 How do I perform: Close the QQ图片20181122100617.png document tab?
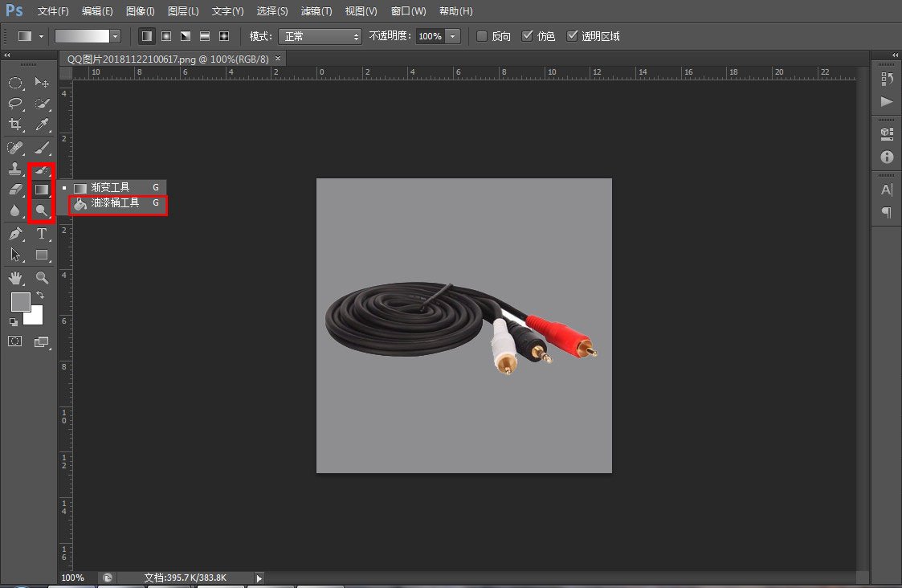click(x=278, y=59)
